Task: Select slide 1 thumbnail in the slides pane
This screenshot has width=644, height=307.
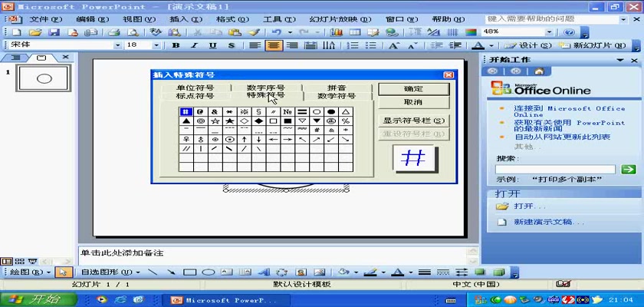Action: click(x=44, y=78)
